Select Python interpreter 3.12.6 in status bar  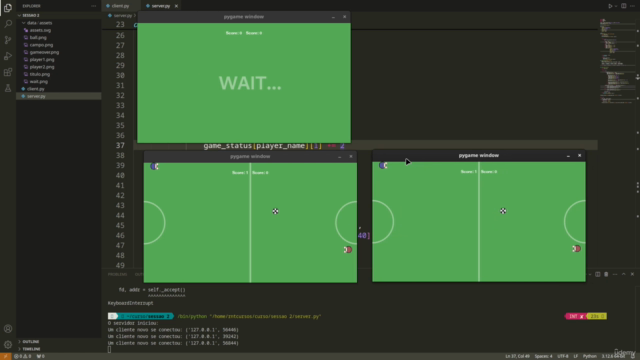613,356
